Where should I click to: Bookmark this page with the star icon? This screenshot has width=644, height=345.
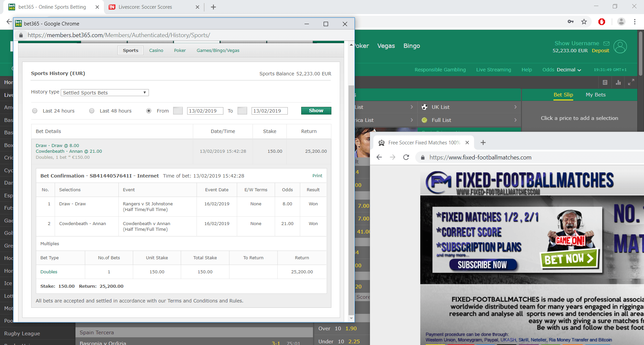click(x=584, y=22)
